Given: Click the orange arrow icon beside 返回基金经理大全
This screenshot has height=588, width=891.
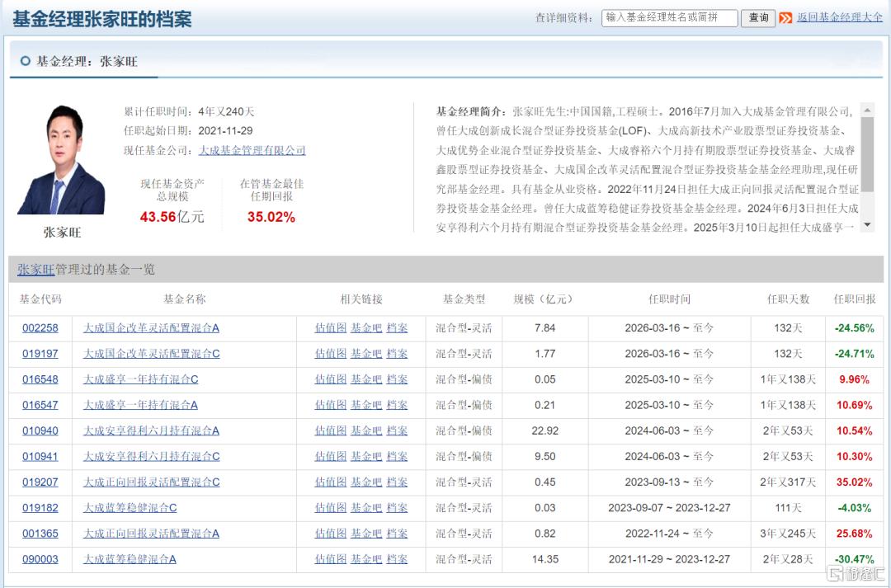Looking at the screenshot, I should point(785,18).
